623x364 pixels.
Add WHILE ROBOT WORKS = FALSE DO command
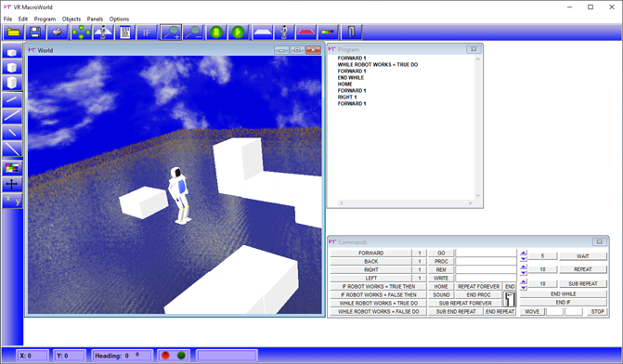click(x=378, y=312)
